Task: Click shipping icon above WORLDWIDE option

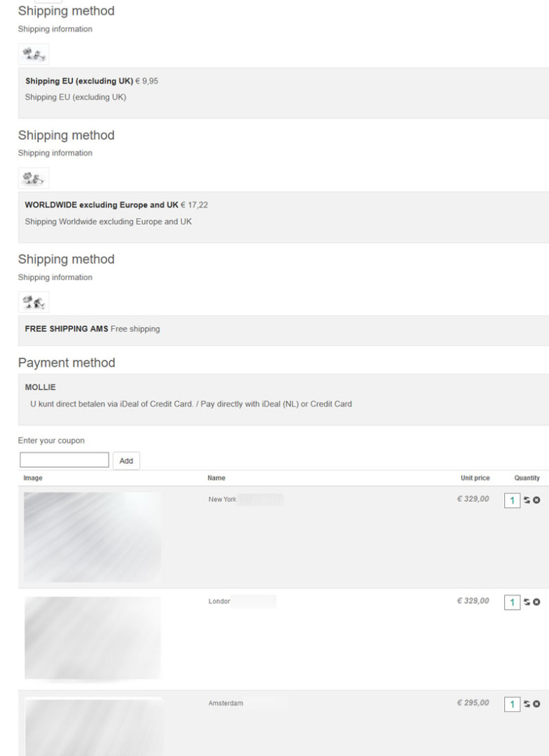Action: [x=33, y=178]
